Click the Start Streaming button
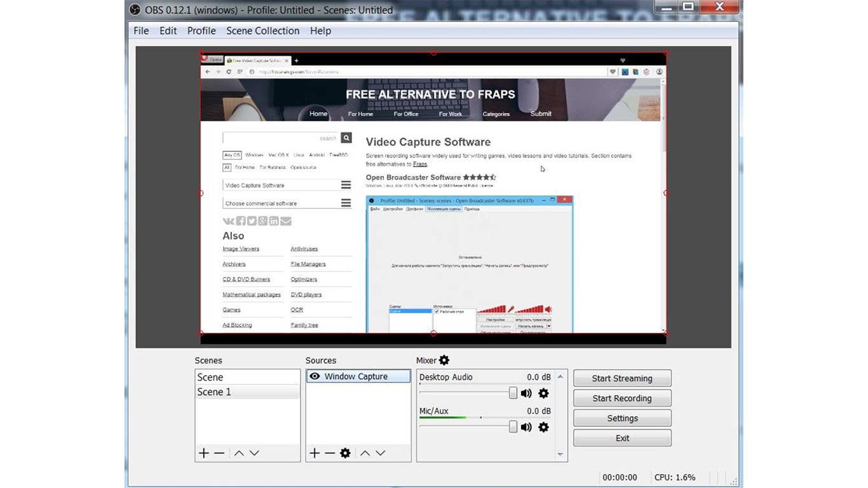 (622, 378)
